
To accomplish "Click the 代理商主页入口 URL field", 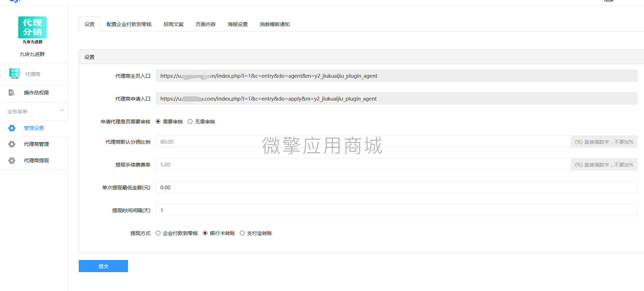I will (396, 76).
